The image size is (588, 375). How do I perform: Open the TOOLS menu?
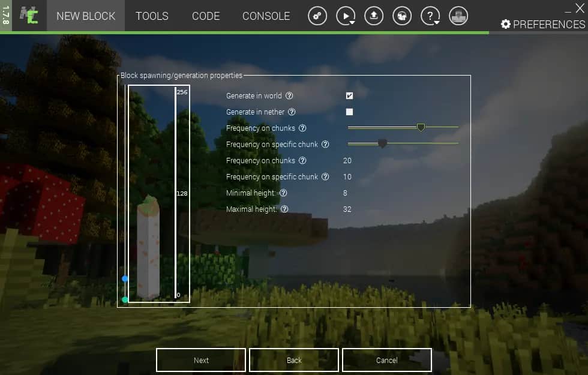(152, 16)
